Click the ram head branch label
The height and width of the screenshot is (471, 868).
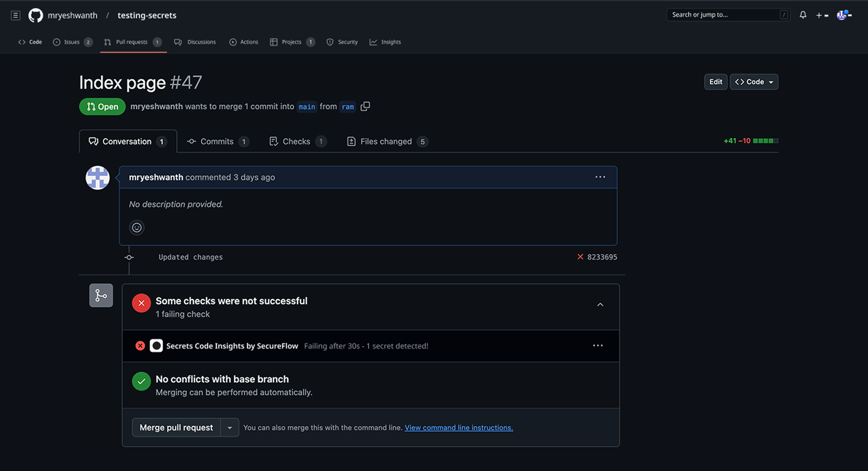[x=348, y=107]
